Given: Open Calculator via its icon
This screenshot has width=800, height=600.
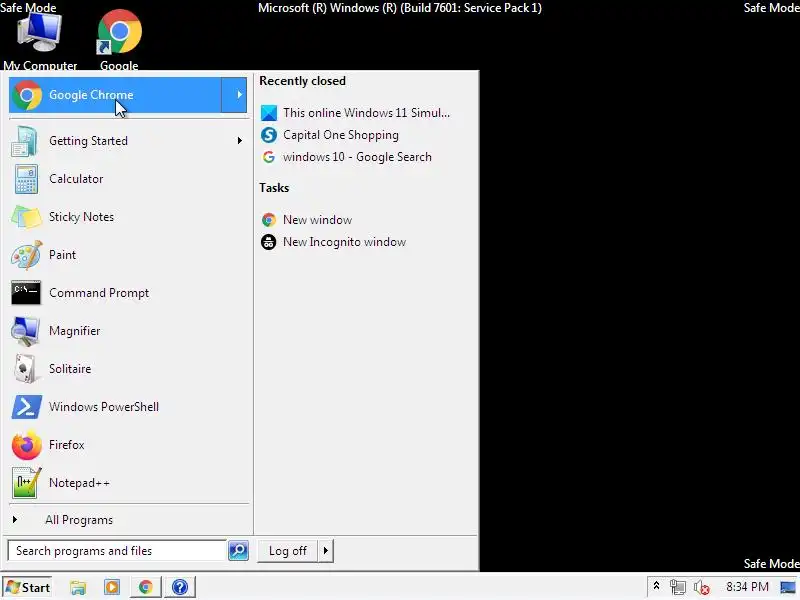Looking at the screenshot, I should [26, 179].
